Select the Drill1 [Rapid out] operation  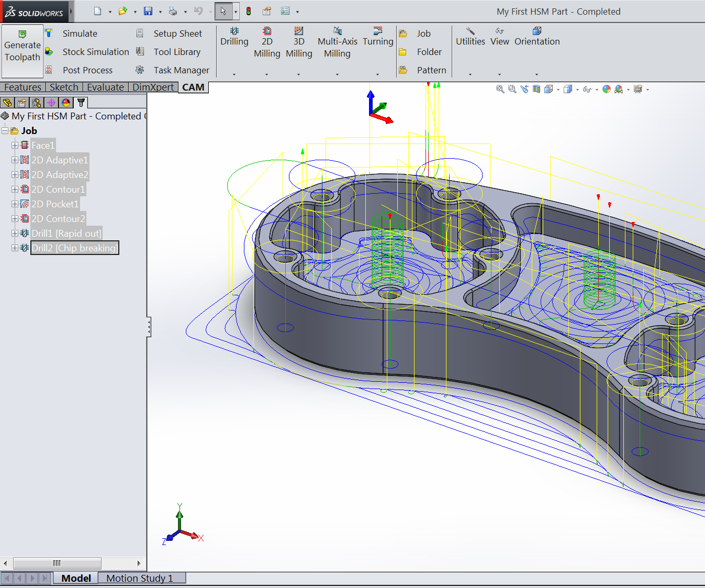coord(66,234)
